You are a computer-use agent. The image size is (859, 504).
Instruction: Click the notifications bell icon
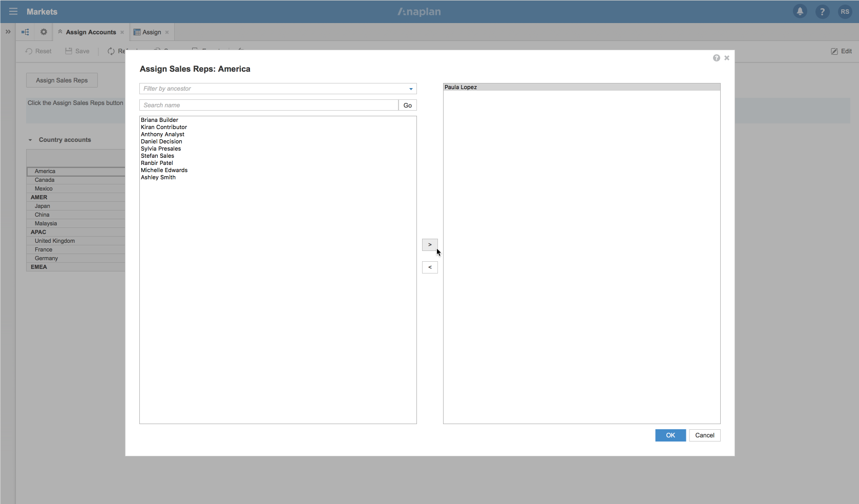click(x=800, y=11)
